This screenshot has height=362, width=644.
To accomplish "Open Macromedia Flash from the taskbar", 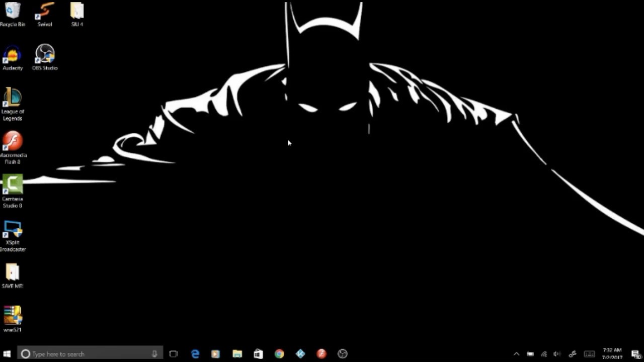I will 321,354.
